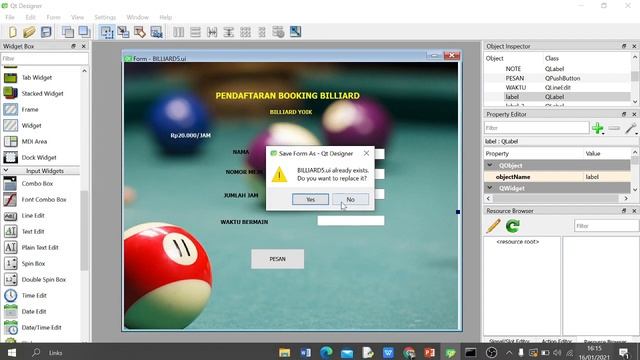This screenshot has width=640, height=360.
Task: Click the Adjust Size toolbar icon
Action: 295,32
